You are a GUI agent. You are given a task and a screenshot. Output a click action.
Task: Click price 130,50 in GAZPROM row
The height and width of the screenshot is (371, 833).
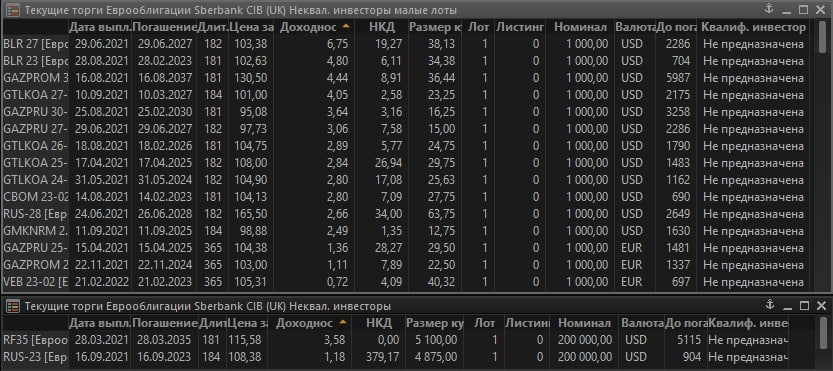251,78
